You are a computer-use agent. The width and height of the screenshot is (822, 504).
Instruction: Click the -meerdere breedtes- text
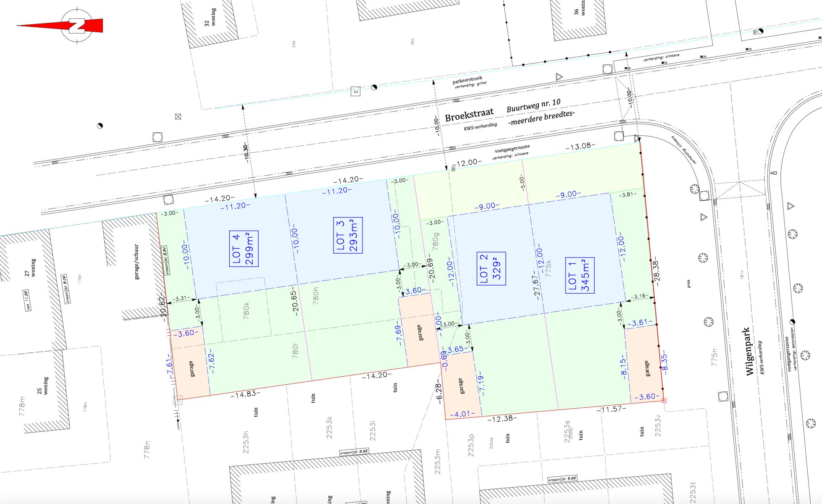tap(541, 118)
